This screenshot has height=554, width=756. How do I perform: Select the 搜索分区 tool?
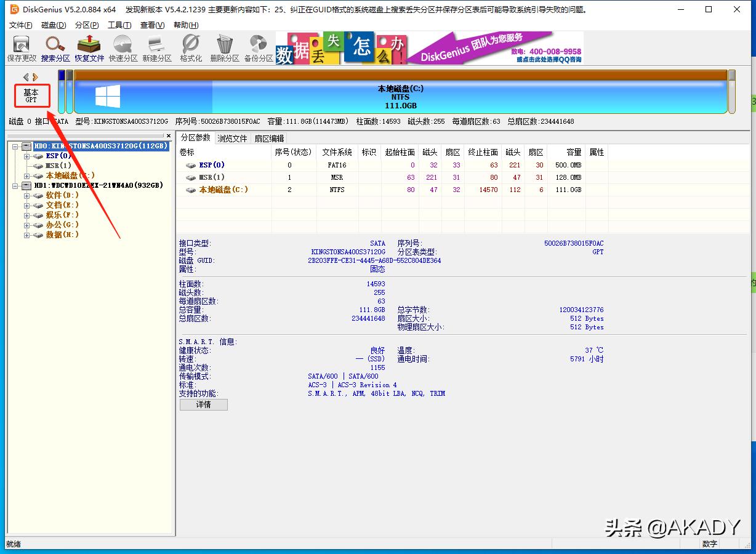click(x=55, y=48)
